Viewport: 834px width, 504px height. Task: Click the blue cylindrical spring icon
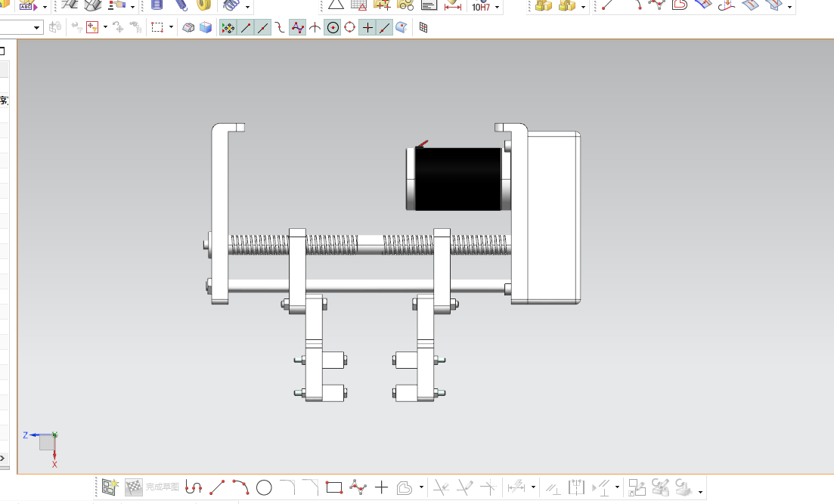[157, 5]
